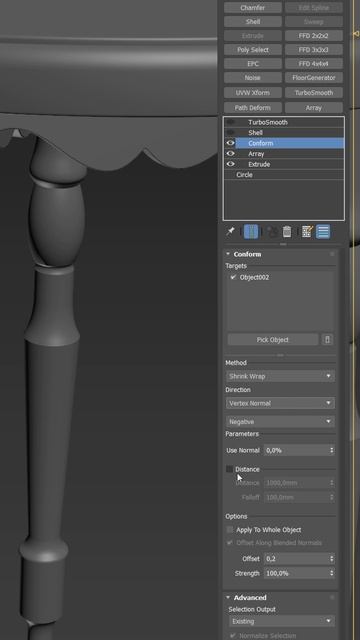Uncheck Object002 target checkmark
The width and height of the screenshot is (360, 640).
click(x=233, y=277)
